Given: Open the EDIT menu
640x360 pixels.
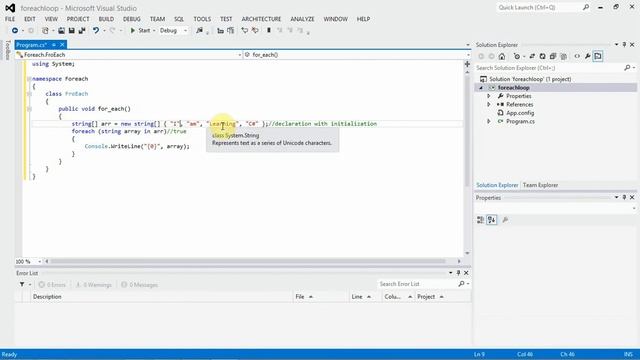Looking at the screenshot, I should pos(30,19).
